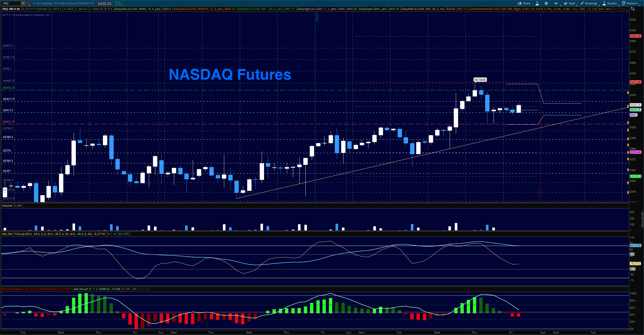Click the AM_SMI_TriStudy study label
644x335 pixels.
tap(47, 234)
